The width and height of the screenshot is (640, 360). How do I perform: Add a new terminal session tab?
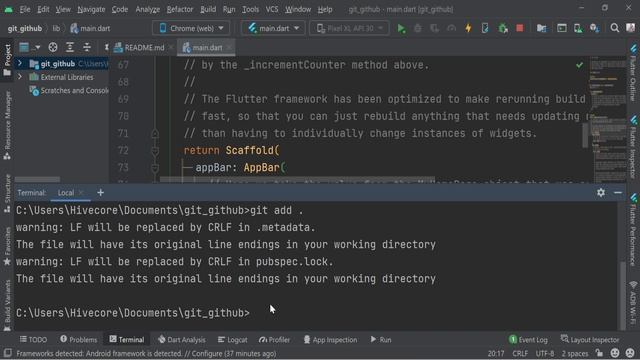point(100,193)
